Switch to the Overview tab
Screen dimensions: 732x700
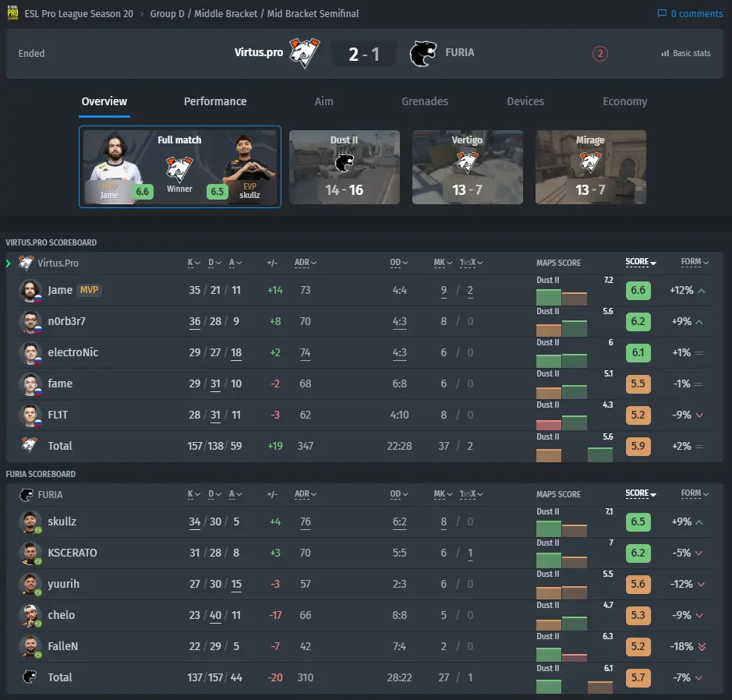pos(104,102)
